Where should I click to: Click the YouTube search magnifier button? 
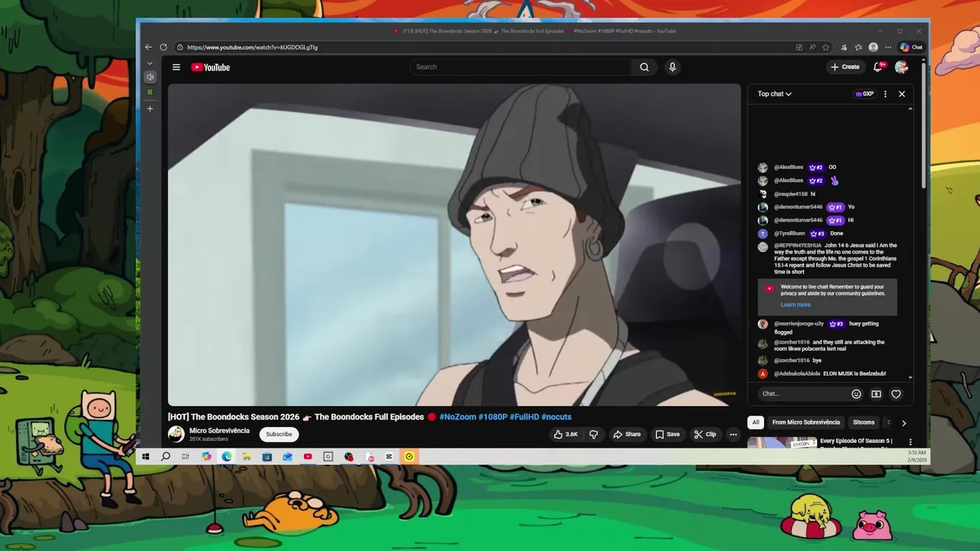tap(645, 67)
